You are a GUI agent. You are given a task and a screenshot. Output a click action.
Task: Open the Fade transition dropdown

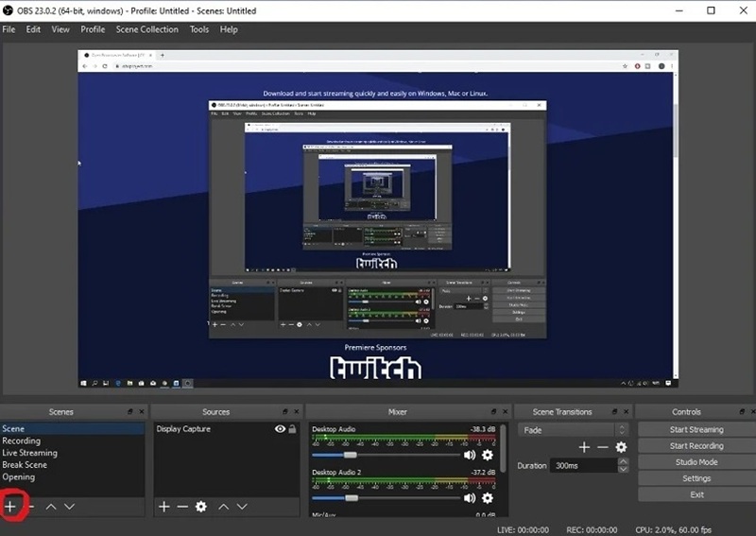point(574,430)
